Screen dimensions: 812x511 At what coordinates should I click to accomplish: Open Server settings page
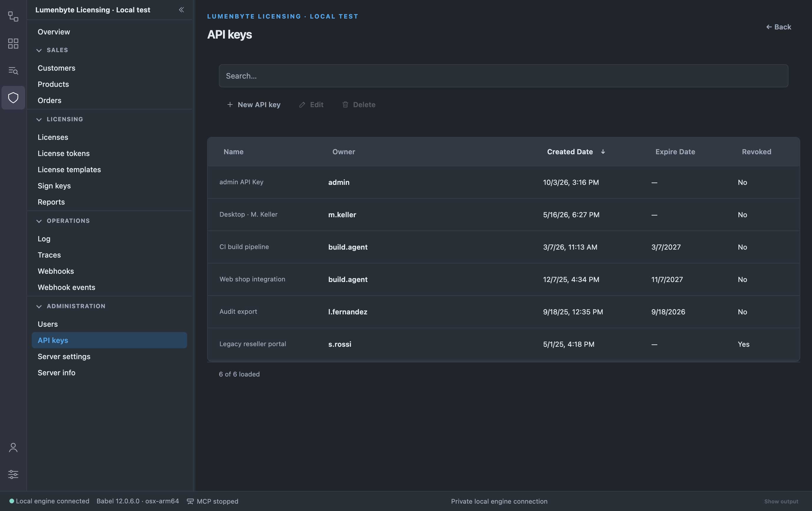tap(109, 356)
